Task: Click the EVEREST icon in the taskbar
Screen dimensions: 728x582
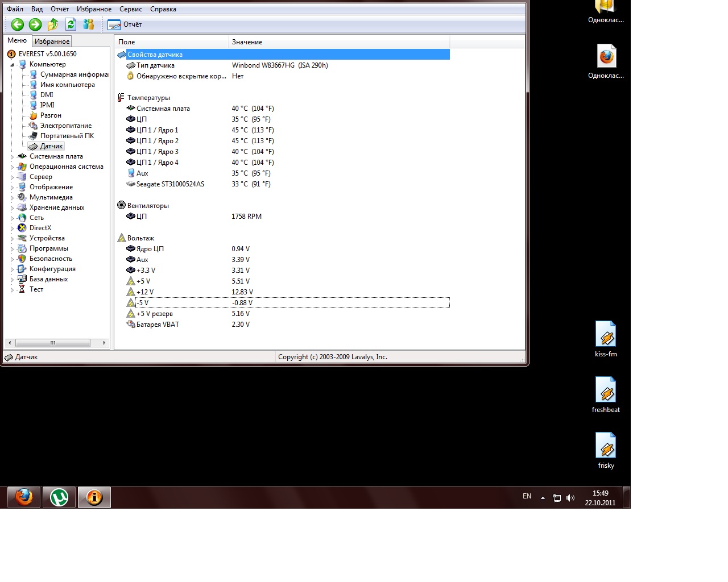Action: [94, 497]
